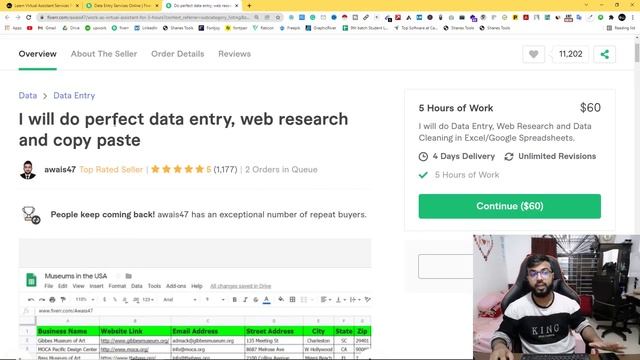Click the clock icon beside 4 Days Delivery
This screenshot has width=640, height=360.
pyautogui.click(x=423, y=157)
